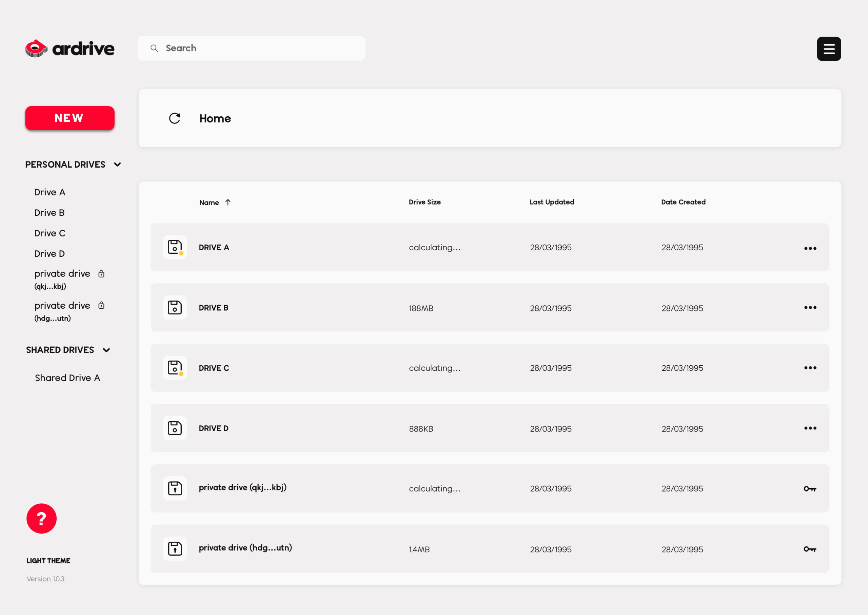Click the refresh icon next to Home
The height and width of the screenshot is (615, 868).
click(175, 118)
